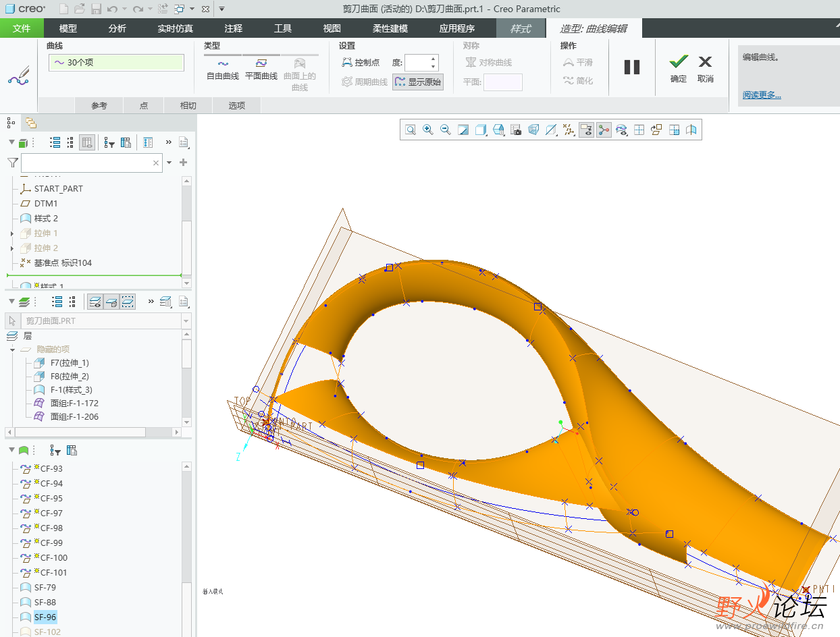Toggle the 控制点 control points option
840x637 pixels.
click(x=361, y=63)
